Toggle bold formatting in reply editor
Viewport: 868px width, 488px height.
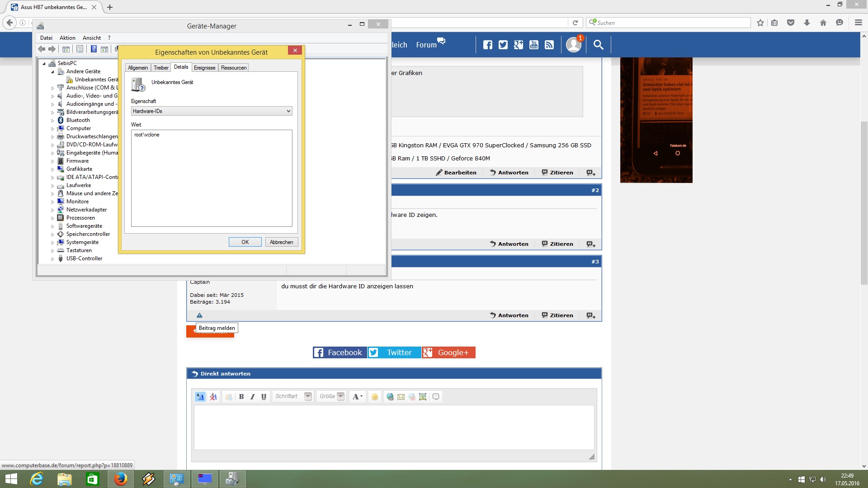click(241, 397)
